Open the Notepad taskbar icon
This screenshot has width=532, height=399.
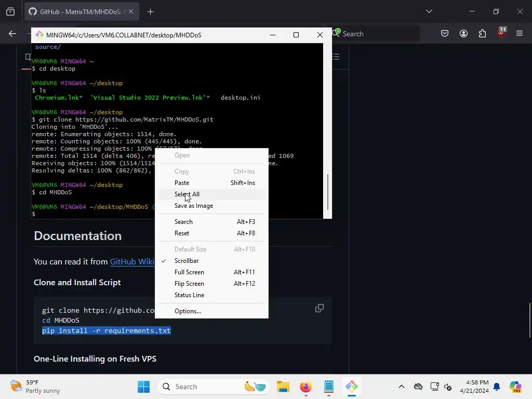(x=329, y=387)
